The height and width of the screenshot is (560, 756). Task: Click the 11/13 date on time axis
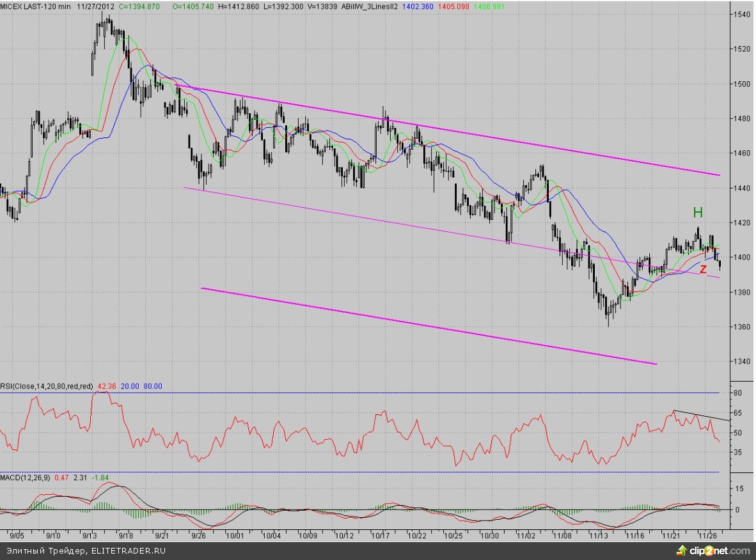tap(599, 534)
